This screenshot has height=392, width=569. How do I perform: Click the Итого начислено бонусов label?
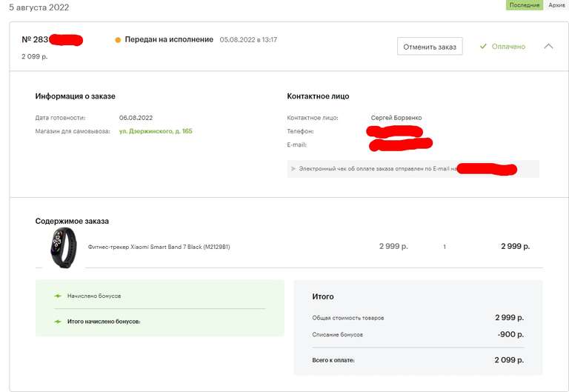tap(104, 322)
